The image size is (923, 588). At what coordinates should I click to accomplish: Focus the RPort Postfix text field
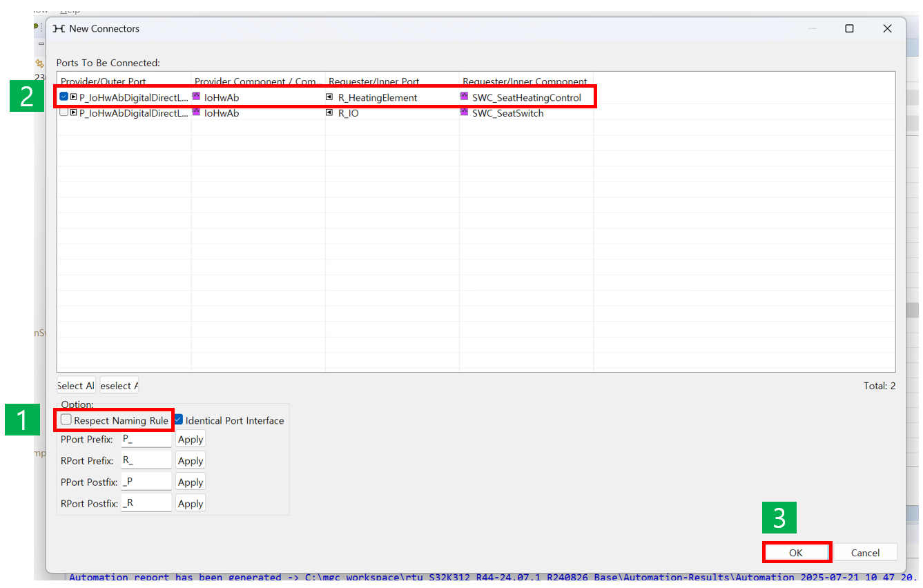coord(146,503)
